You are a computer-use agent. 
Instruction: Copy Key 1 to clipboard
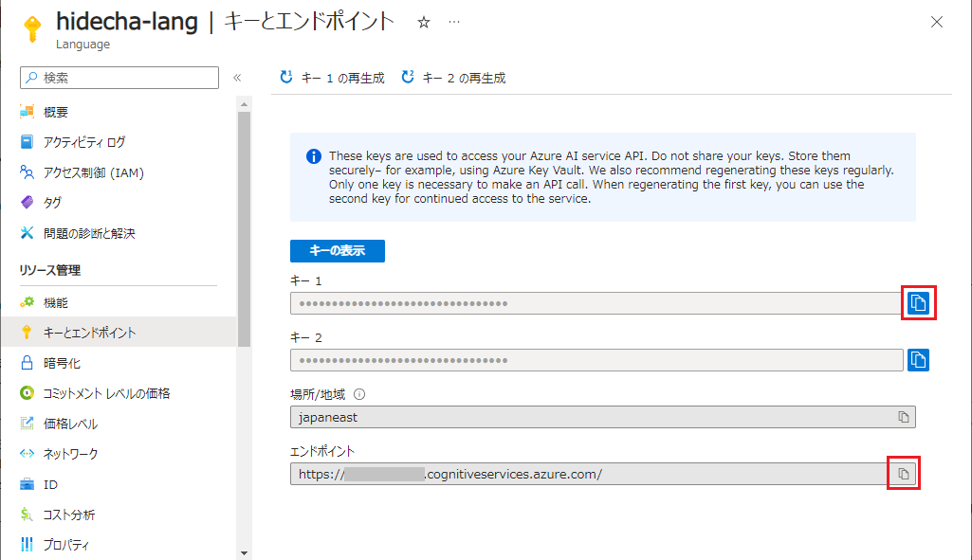(x=918, y=303)
